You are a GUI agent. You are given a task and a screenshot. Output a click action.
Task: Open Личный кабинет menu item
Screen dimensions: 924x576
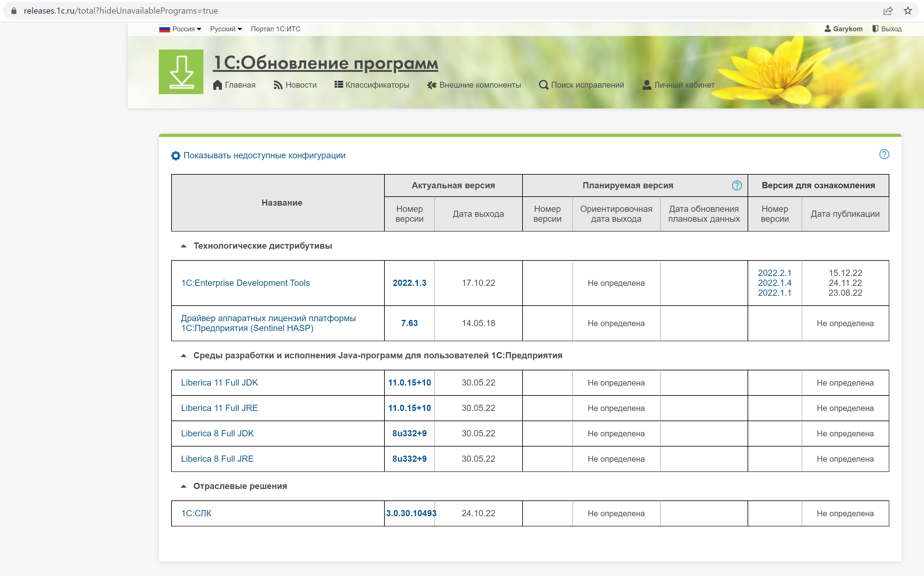[x=679, y=85]
